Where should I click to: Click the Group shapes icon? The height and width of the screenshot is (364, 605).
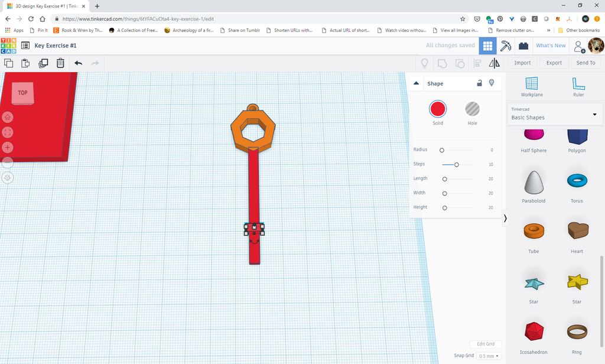click(442, 63)
